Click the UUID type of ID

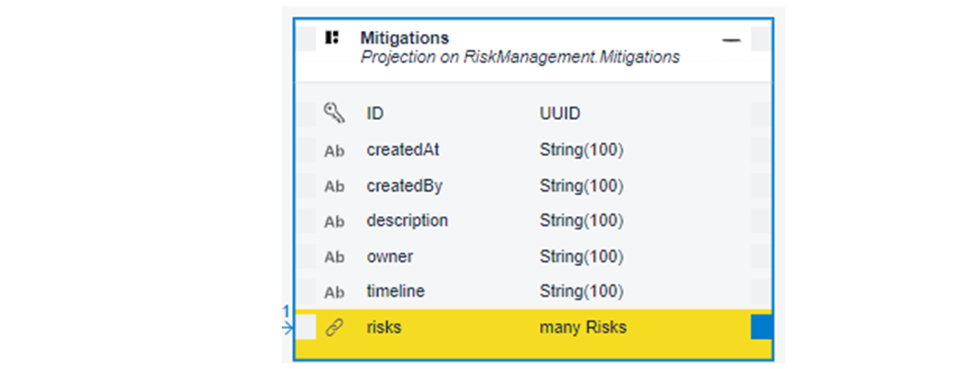click(560, 114)
